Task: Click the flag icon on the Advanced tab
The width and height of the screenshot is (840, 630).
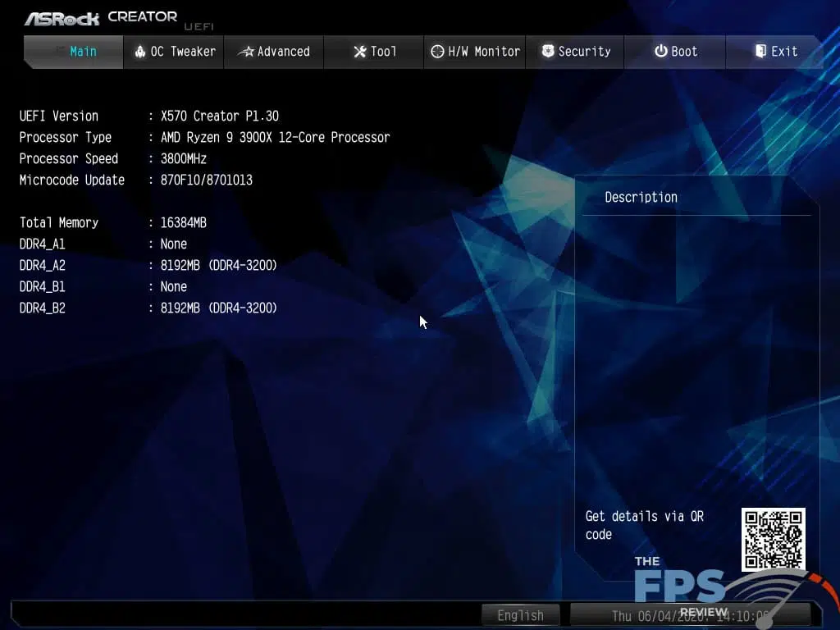Action: coord(246,51)
